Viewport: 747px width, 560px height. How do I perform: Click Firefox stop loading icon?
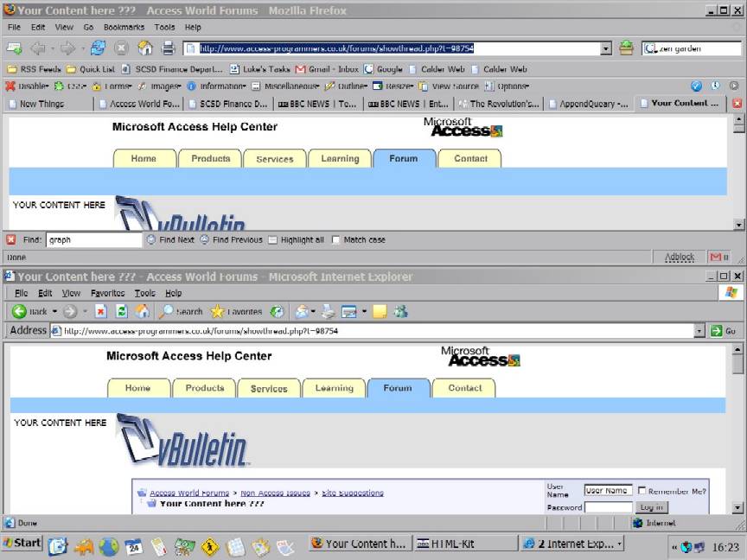pos(122,48)
